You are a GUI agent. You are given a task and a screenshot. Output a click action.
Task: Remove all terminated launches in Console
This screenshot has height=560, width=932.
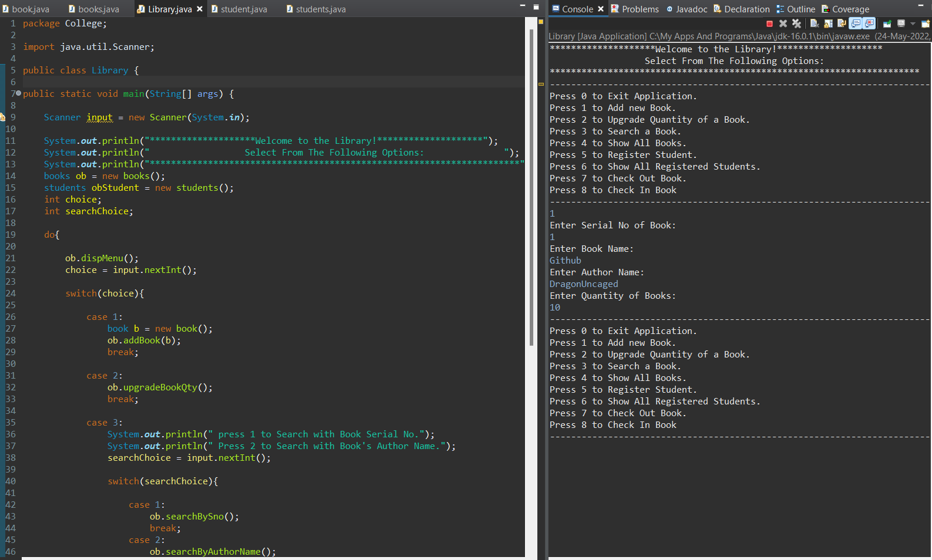pyautogui.click(x=796, y=23)
